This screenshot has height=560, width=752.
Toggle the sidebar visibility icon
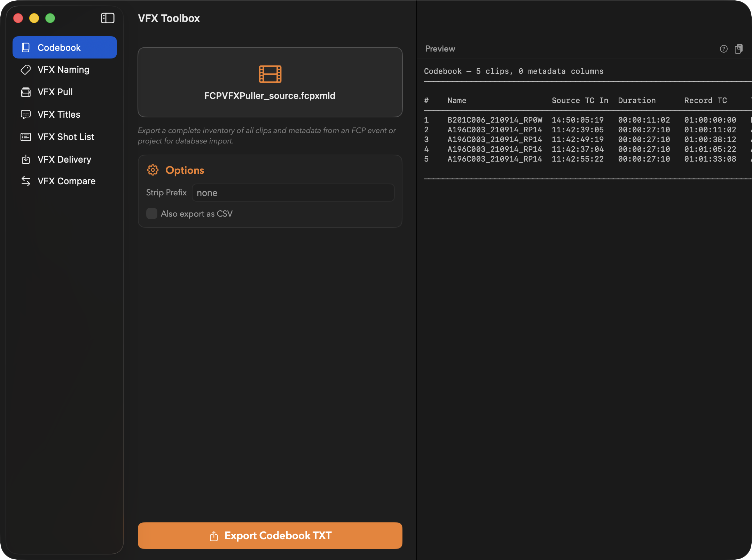pyautogui.click(x=108, y=18)
